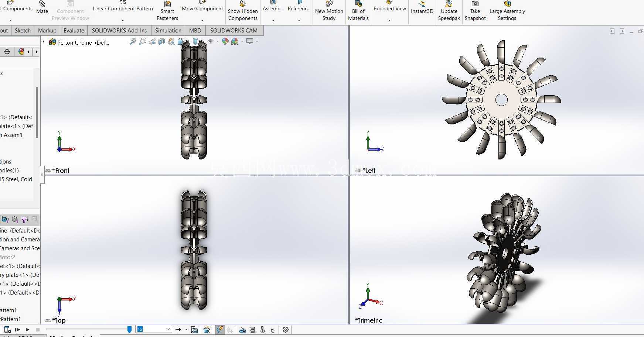Click Previous View icon

[152, 42]
